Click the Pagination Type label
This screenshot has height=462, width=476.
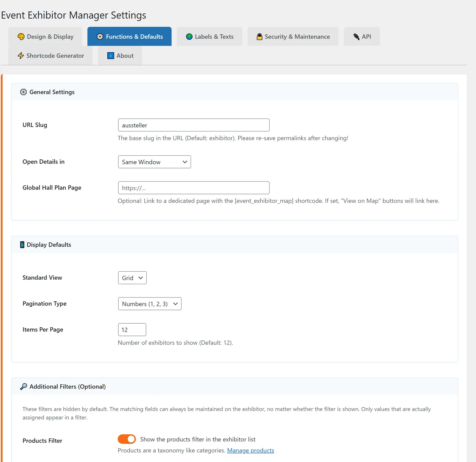[45, 303]
